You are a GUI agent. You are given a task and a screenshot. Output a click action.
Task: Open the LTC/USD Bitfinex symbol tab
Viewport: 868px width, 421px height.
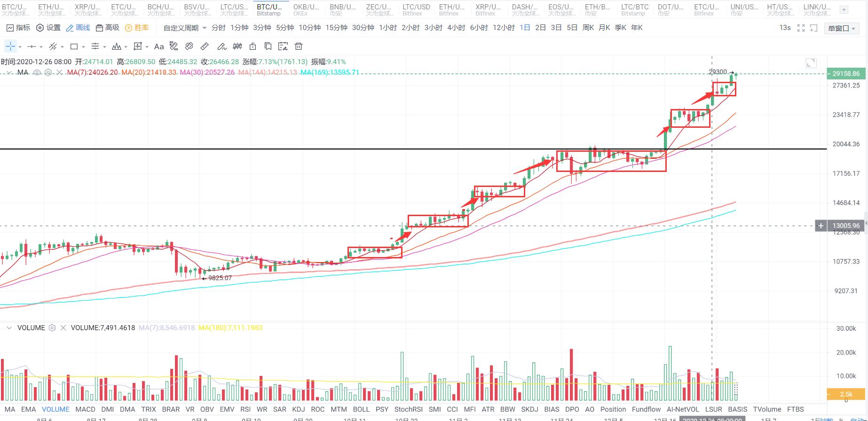click(x=416, y=9)
